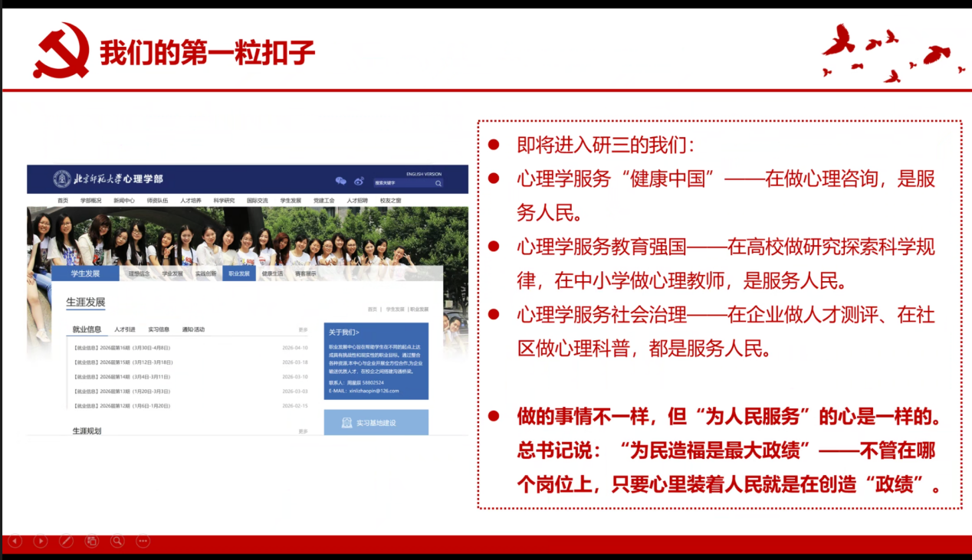Select the 就业信息 list tab
972x560 pixels.
click(87, 329)
